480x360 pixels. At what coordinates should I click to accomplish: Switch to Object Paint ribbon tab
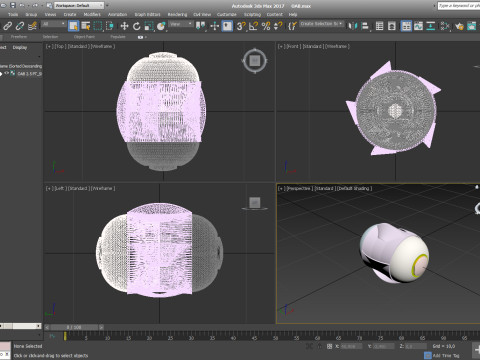(x=84, y=37)
